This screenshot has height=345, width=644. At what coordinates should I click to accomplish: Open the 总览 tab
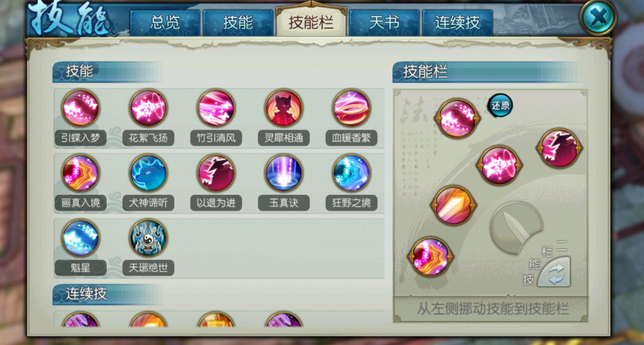(x=165, y=22)
